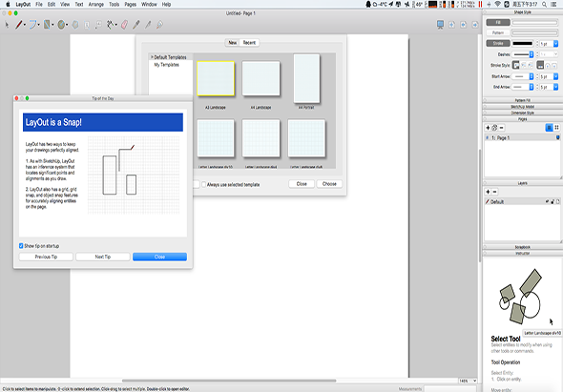Select the pink Eraser tool
The height and width of the screenshot is (392, 563).
(x=125, y=25)
